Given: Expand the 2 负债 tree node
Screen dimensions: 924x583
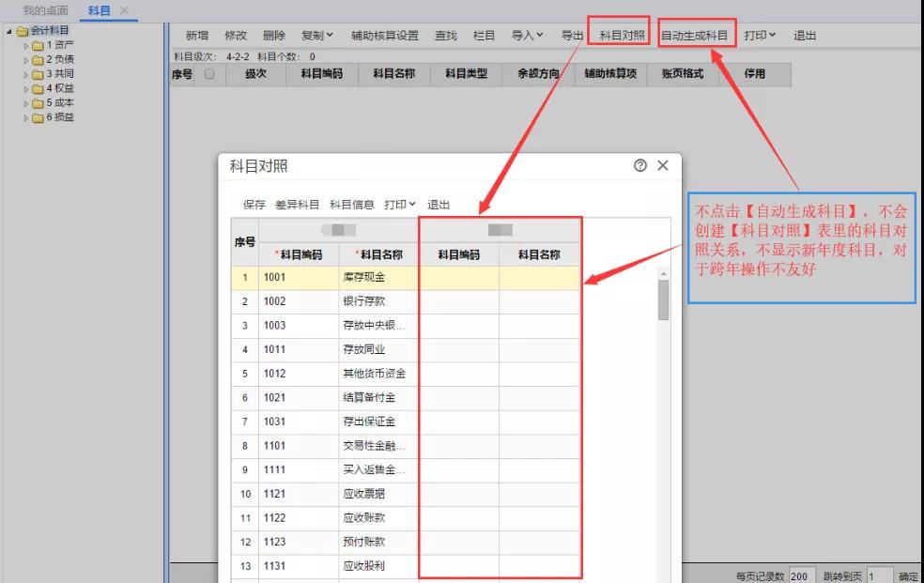Looking at the screenshot, I should (26, 59).
